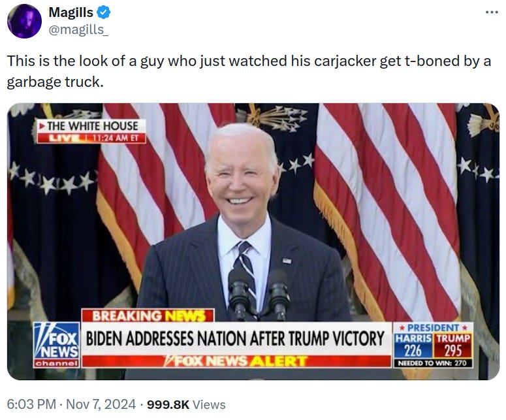Click the Biden Addresses Nation headline
Screen dimensions: 506x420
point(236,338)
